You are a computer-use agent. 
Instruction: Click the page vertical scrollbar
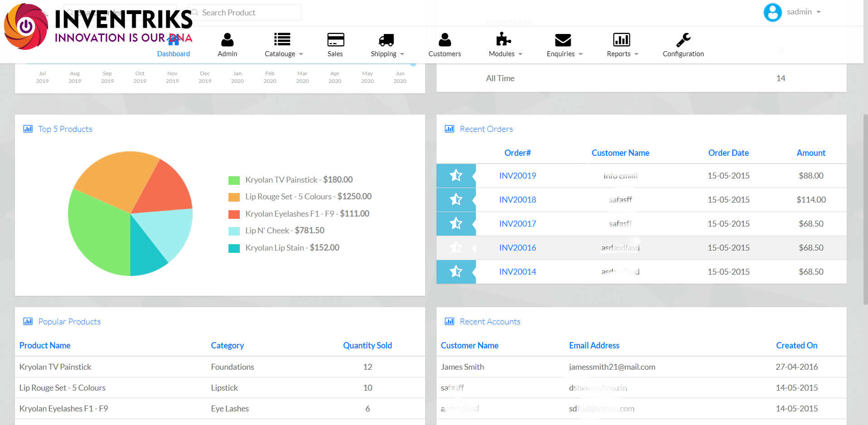click(865, 208)
